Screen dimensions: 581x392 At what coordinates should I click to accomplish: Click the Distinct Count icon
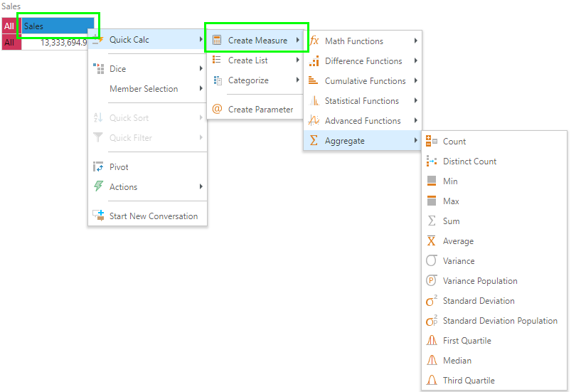coord(432,161)
